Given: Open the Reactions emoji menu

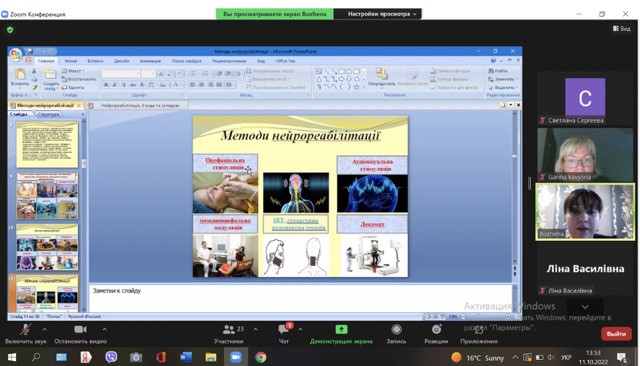Looking at the screenshot, I should (x=436, y=334).
